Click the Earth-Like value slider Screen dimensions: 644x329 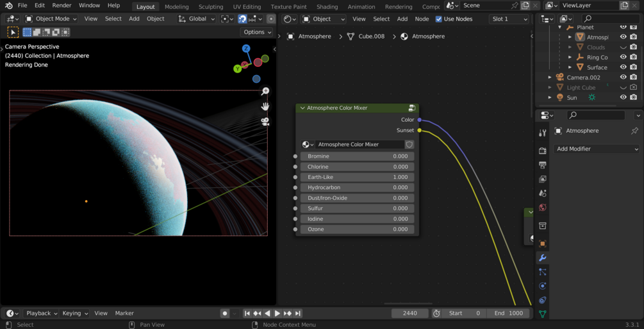(x=357, y=177)
